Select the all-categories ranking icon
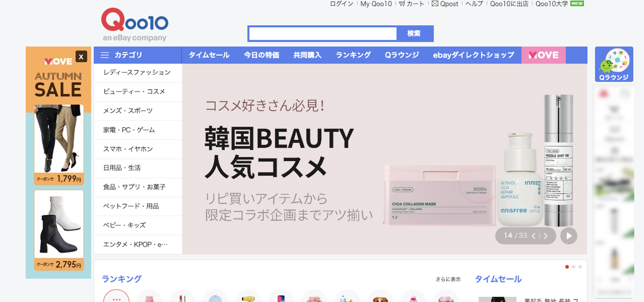The height and width of the screenshot is (302, 644). tap(116, 296)
